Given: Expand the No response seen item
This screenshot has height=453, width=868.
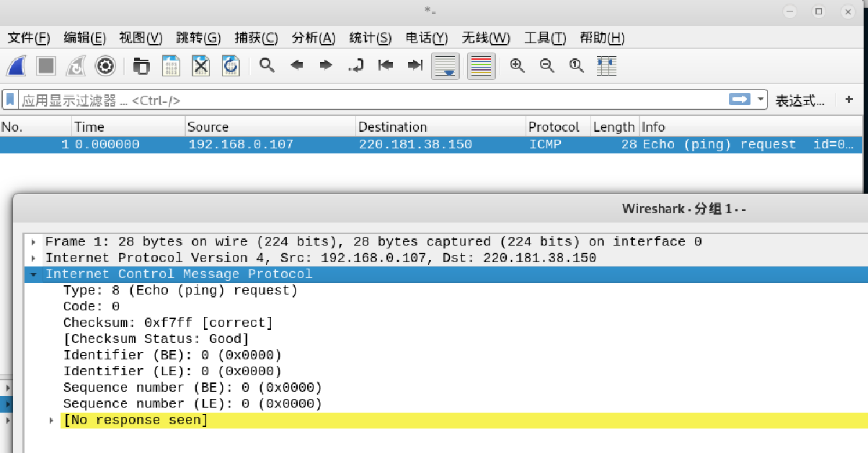Looking at the screenshot, I should 51,420.
